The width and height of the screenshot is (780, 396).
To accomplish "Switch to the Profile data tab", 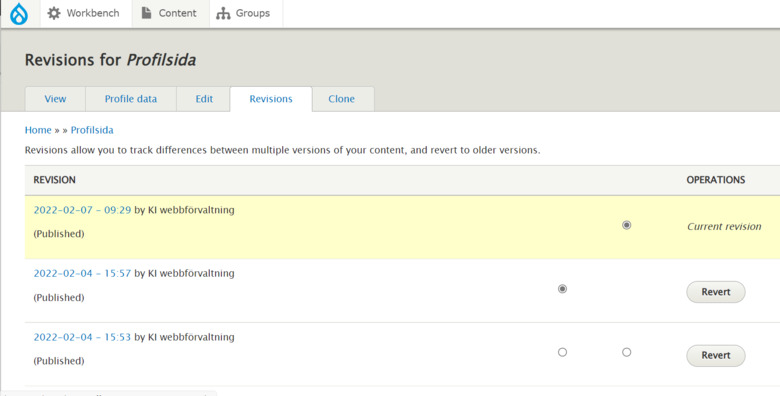I will (131, 99).
